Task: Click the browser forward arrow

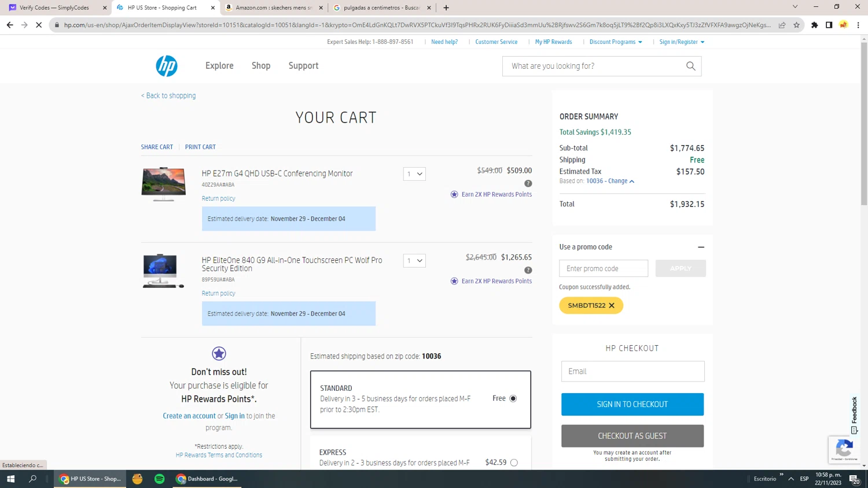Action: coord(24,25)
